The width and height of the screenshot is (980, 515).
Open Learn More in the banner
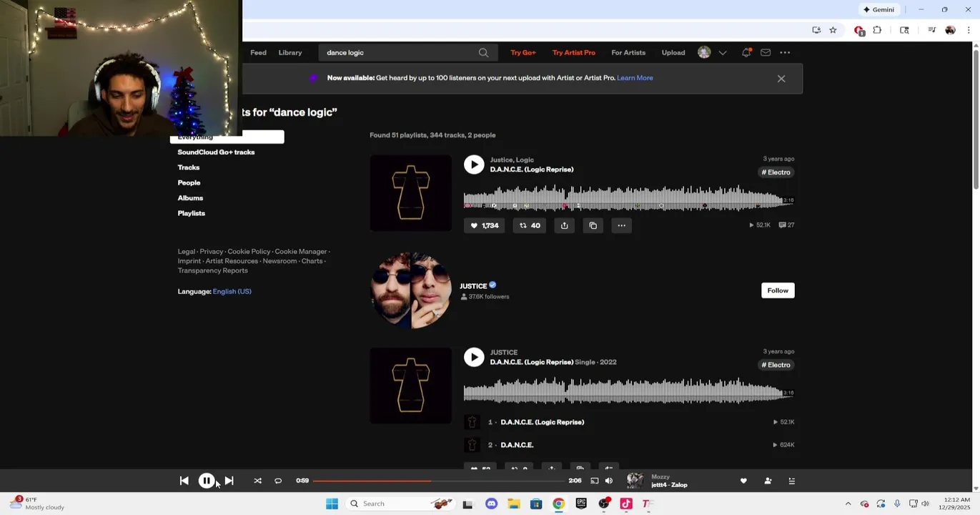click(x=635, y=78)
